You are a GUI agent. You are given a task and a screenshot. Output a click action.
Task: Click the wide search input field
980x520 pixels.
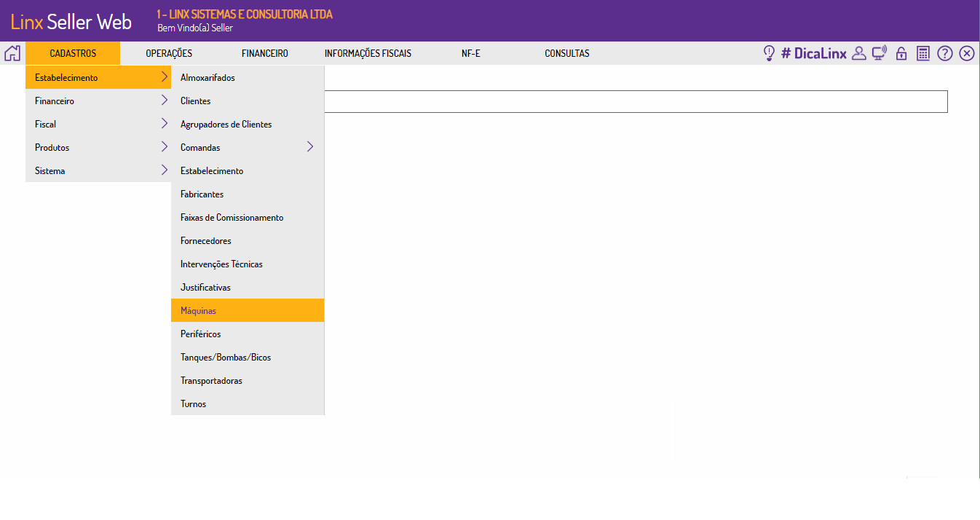(636, 101)
